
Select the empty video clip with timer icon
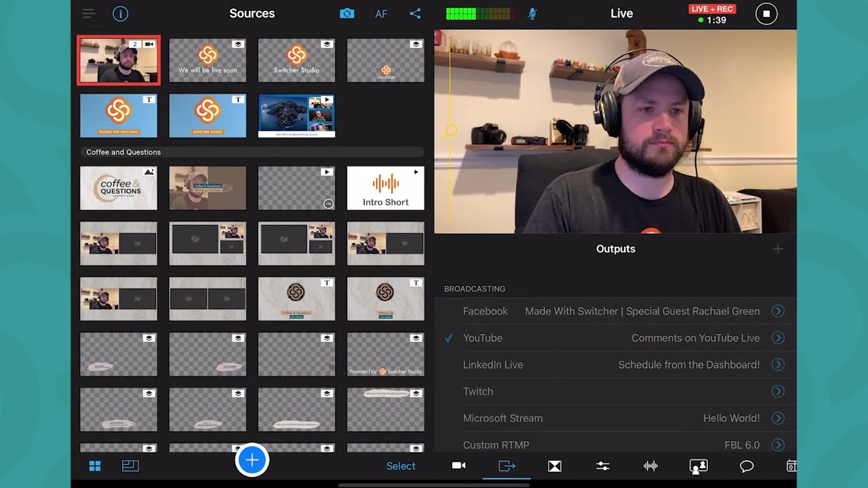[x=296, y=188]
